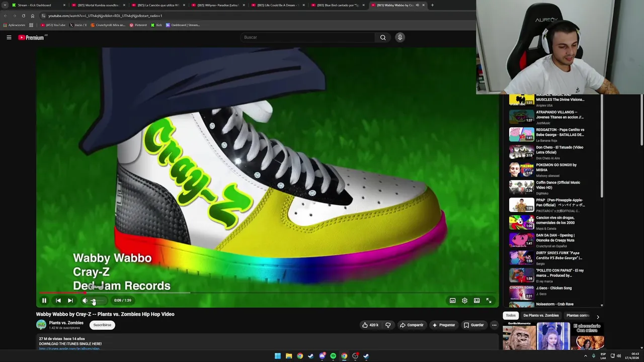Reload the page

(x=23, y=16)
